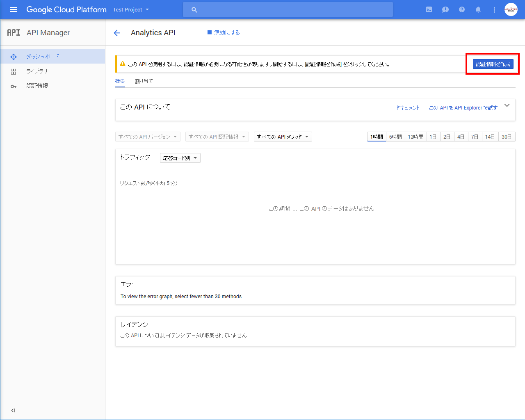Viewport: 525px width, 420px height.
Task: Click the Google Cloud Platform logo
Action: (x=66, y=9)
